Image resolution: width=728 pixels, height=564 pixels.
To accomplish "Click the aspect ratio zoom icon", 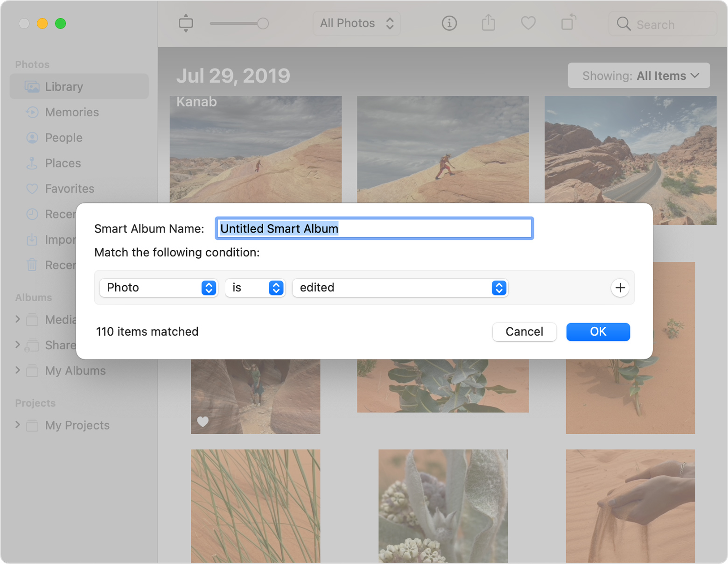I will [x=186, y=23].
